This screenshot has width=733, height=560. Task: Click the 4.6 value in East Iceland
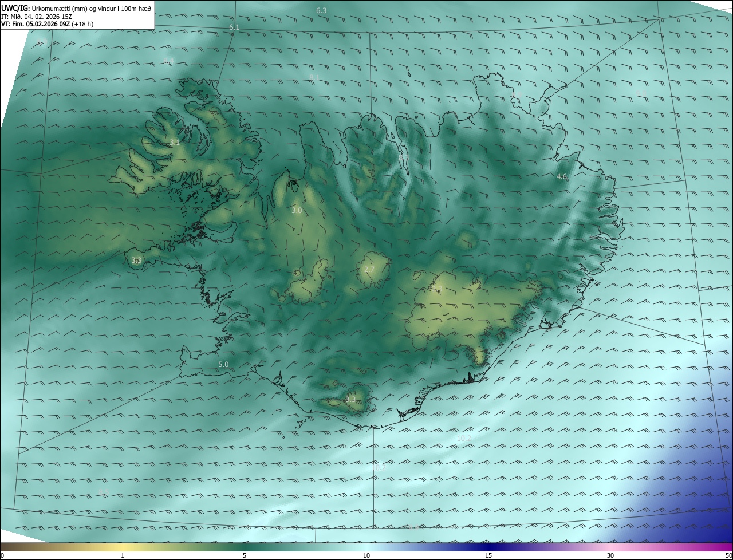(562, 177)
